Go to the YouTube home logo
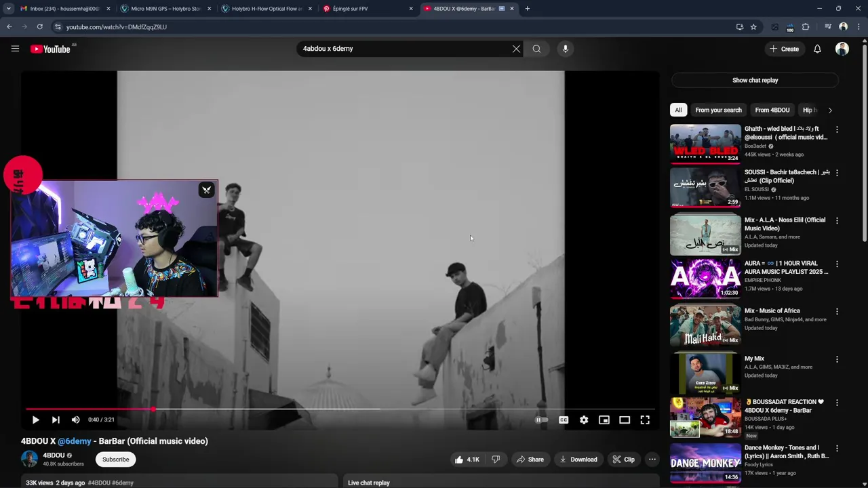This screenshot has width=868, height=488. click(x=50, y=49)
